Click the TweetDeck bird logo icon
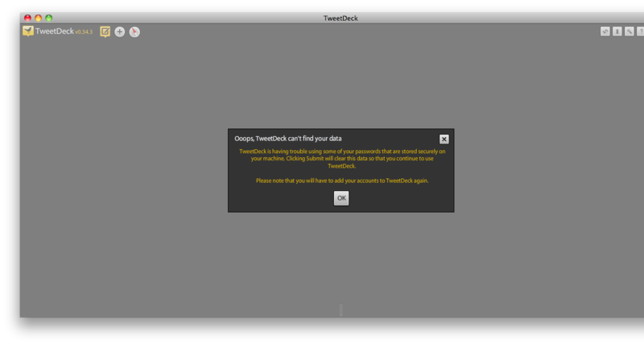Screen dimensions: 644x345 click(x=28, y=31)
